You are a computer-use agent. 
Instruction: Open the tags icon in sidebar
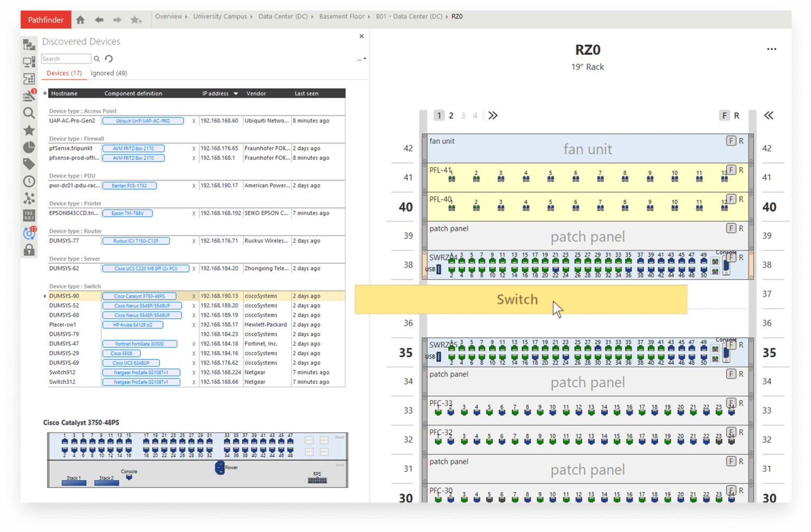point(29,164)
